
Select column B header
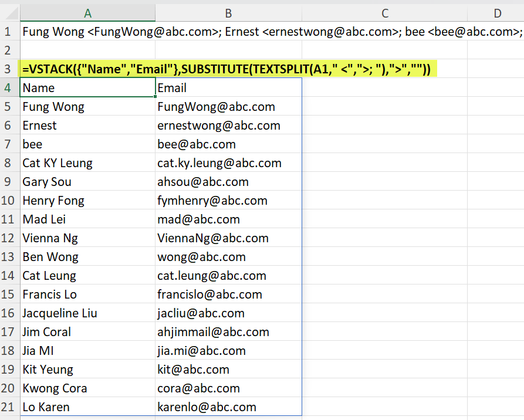point(228,13)
